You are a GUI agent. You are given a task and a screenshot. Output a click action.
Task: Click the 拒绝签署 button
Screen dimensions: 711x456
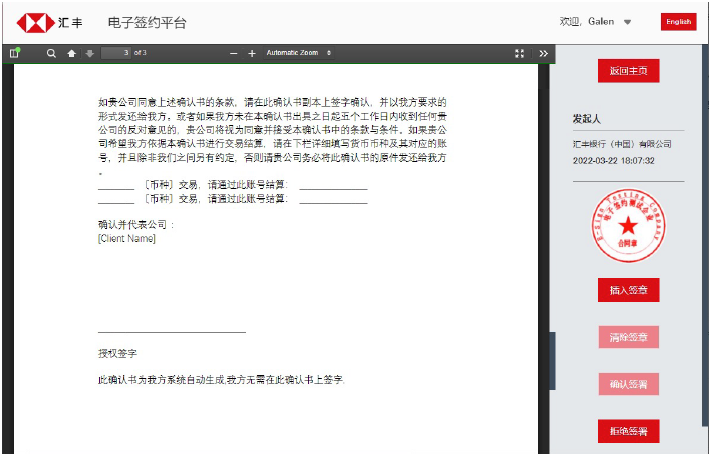628,431
